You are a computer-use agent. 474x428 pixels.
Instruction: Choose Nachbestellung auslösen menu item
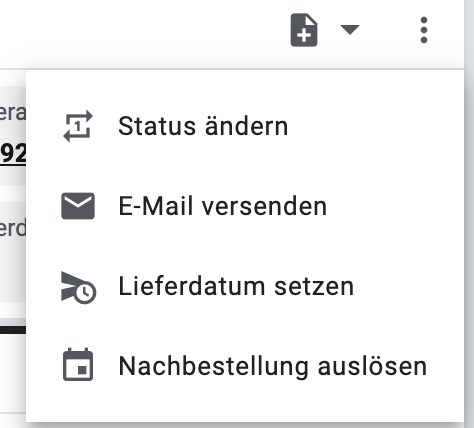coord(245,366)
